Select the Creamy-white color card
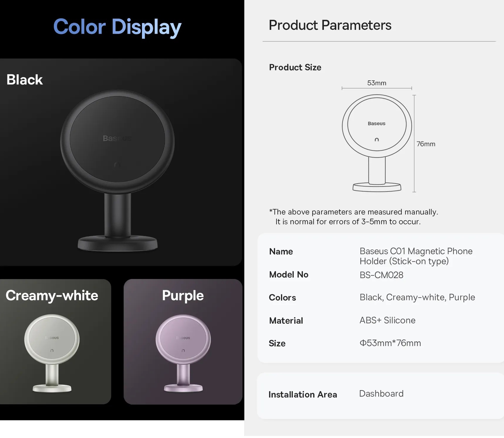This screenshot has height=438, width=504. click(x=56, y=342)
